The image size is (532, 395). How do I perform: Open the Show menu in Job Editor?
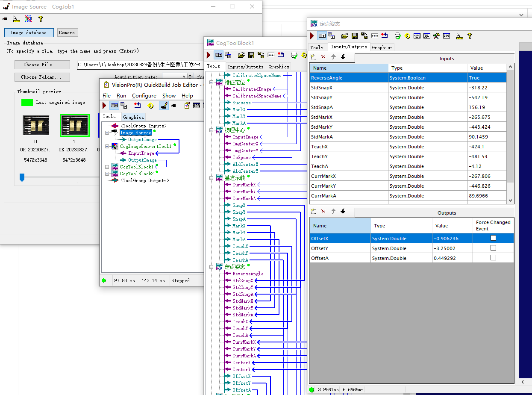click(169, 96)
